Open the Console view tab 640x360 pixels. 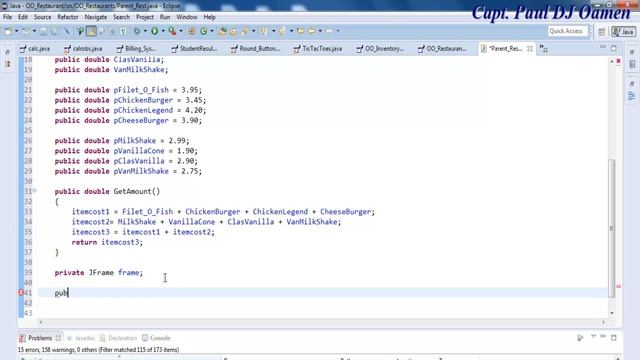point(156,338)
